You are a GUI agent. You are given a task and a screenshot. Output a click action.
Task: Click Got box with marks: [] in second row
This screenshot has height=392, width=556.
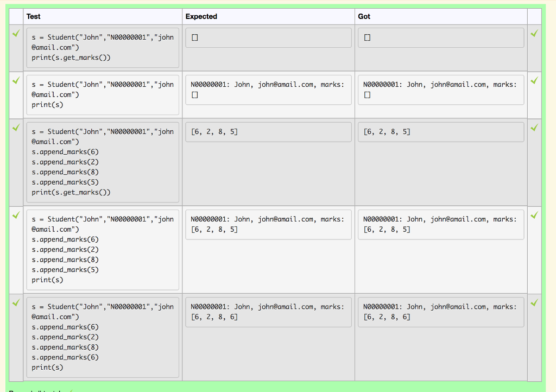(441, 90)
